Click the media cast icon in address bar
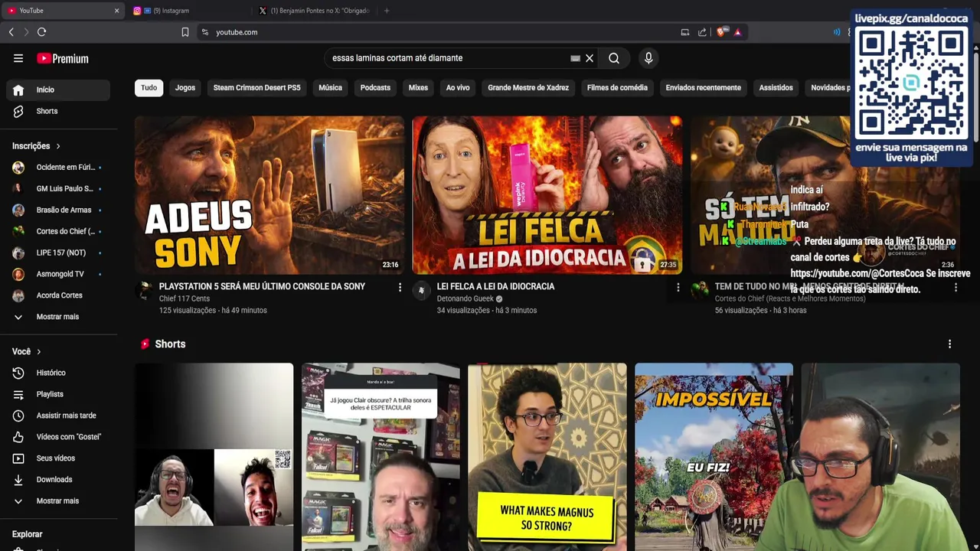 (x=684, y=32)
